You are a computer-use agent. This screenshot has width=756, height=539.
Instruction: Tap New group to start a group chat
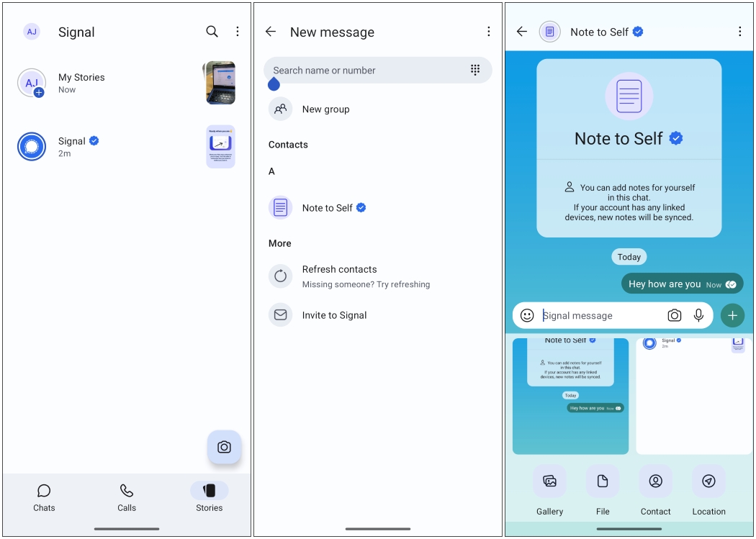(325, 109)
